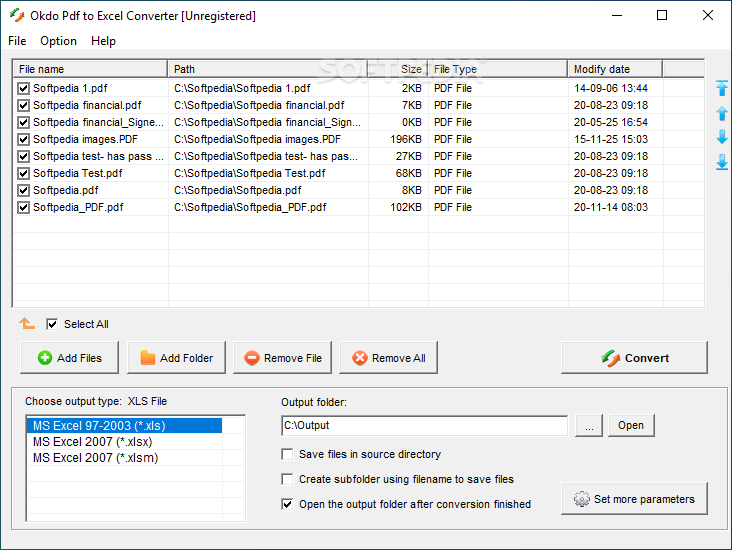
Task: Uncheck the Softpedia 1.pdf checkbox
Action: pyautogui.click(x=23, y=88)
